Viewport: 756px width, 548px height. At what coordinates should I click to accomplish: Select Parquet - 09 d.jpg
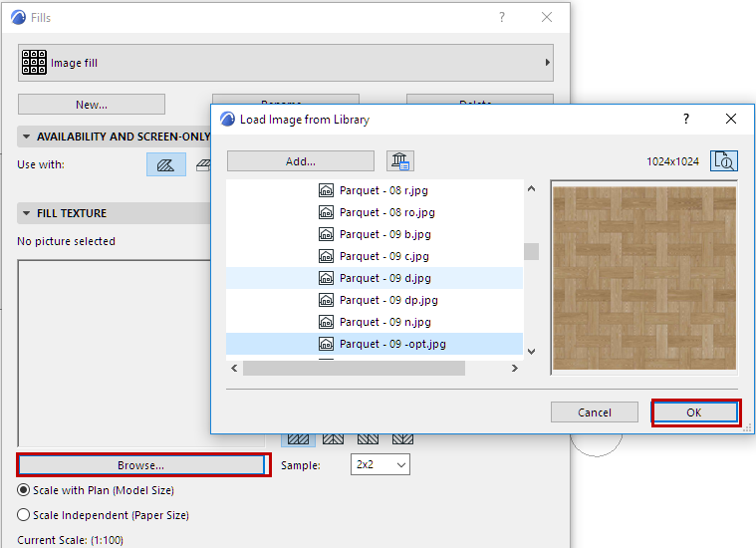click(x=375, y=278)
